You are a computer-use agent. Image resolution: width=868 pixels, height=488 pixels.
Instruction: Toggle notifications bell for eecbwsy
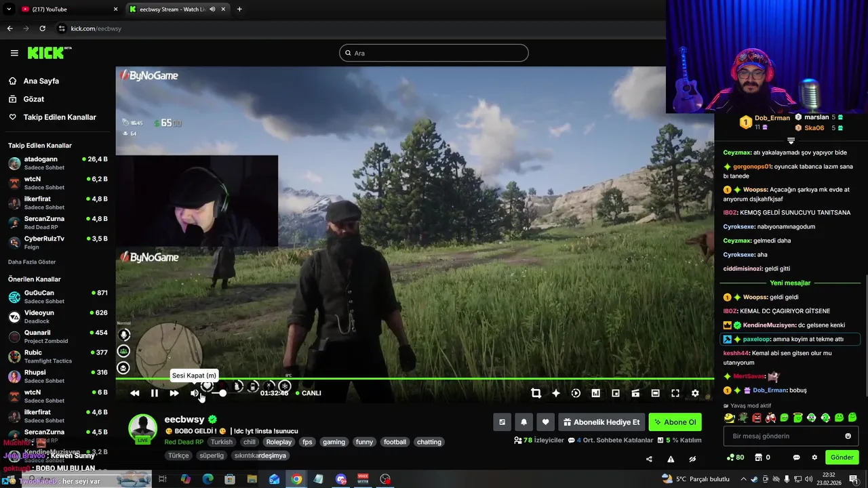(524, 422)
